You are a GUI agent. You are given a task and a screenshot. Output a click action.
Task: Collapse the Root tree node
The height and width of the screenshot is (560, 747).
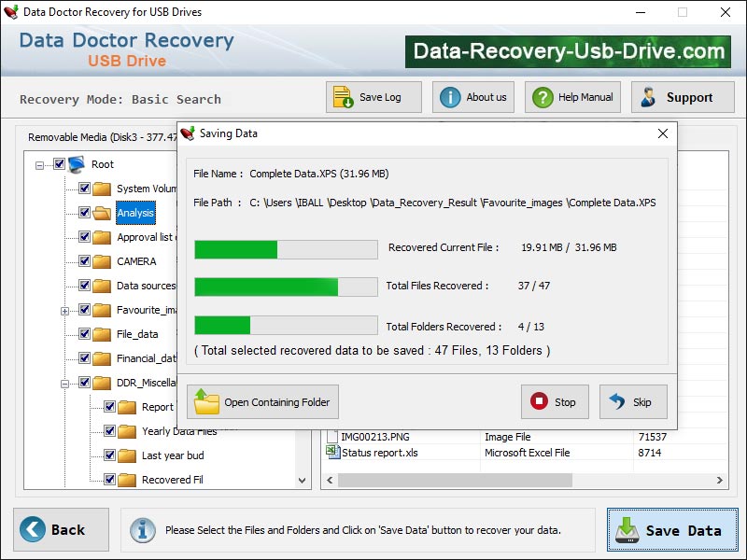[x=40, y=165]
